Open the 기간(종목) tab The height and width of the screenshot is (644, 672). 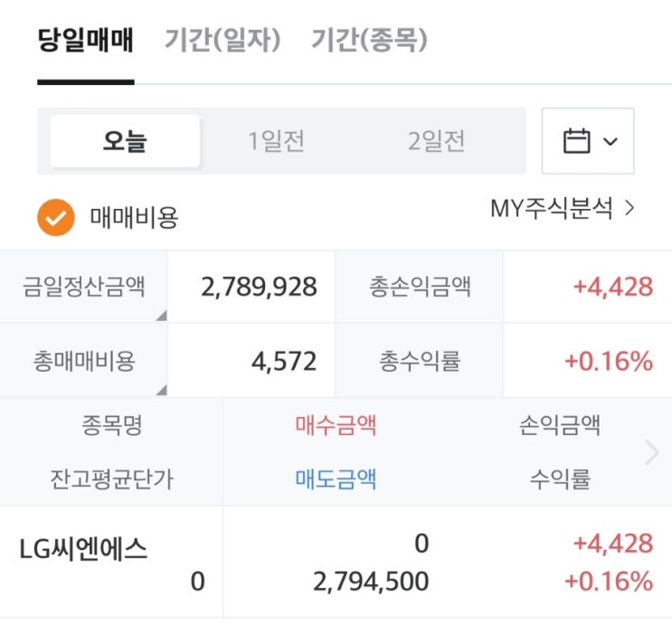pyautogui.click(x=369, y=41)
